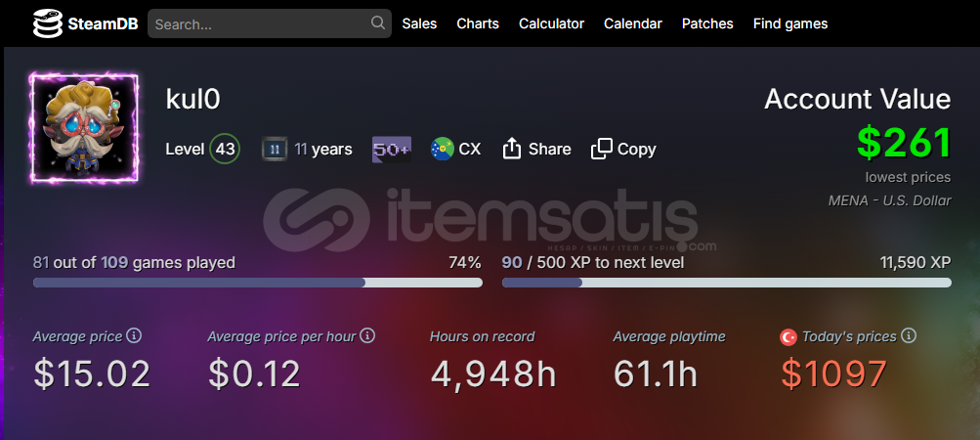Select Patches in the navigation bar

707,23
